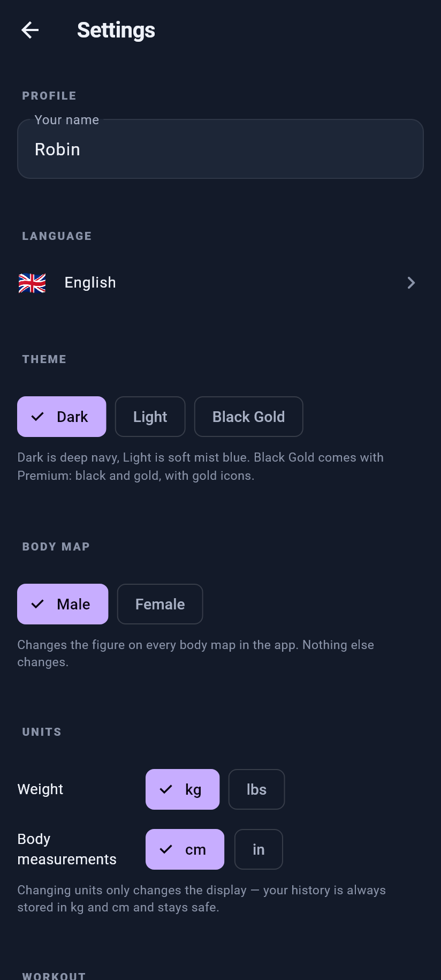
Task: Click the checkmark on the kg chip
Action: [x=166, y=789]
